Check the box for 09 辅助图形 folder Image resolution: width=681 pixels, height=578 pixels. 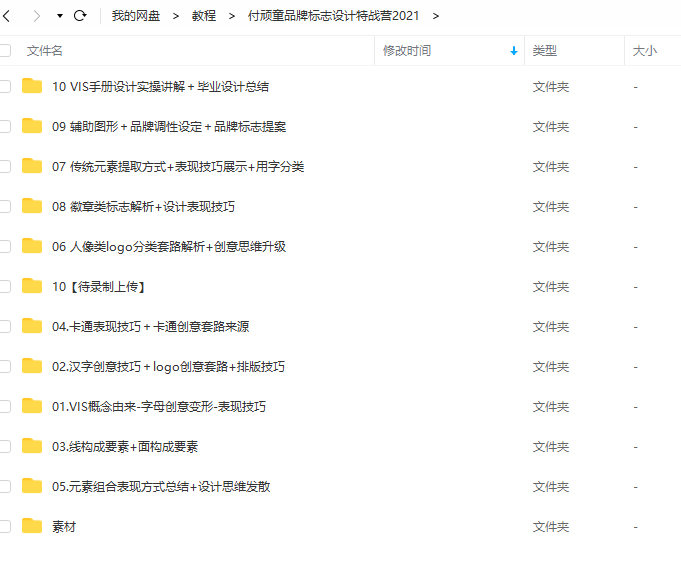(5, 126)
